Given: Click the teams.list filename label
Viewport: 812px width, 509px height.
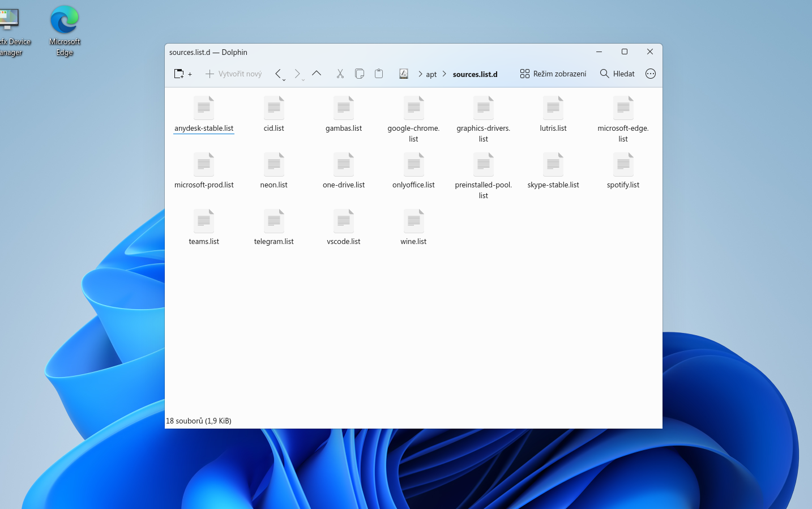Looking at the screenshot, I should 204,242.
